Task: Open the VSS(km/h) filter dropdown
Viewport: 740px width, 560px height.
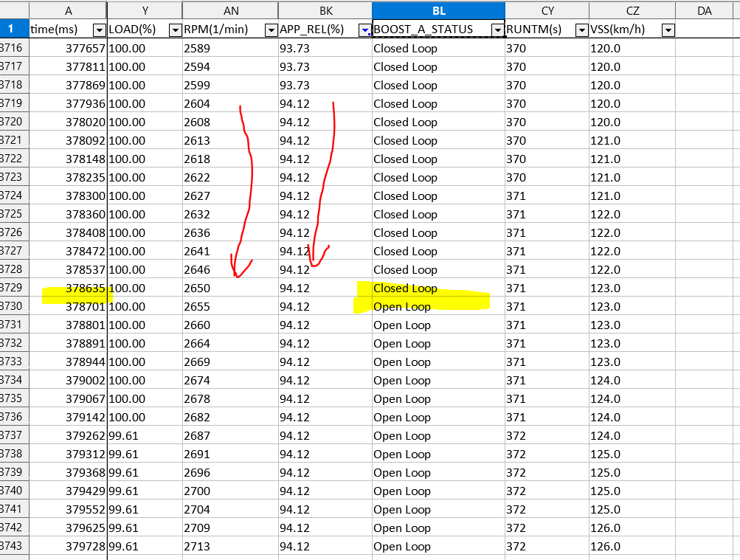Action: coord(668,30)
